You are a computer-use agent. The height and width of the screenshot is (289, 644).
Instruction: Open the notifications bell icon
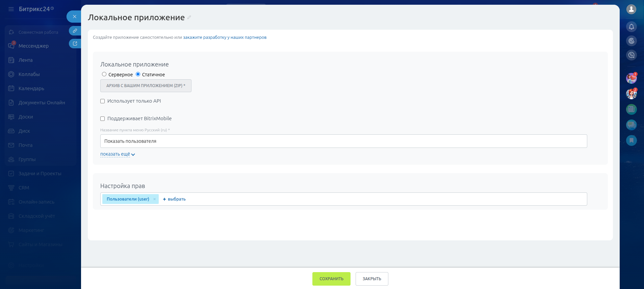[631, 27]
